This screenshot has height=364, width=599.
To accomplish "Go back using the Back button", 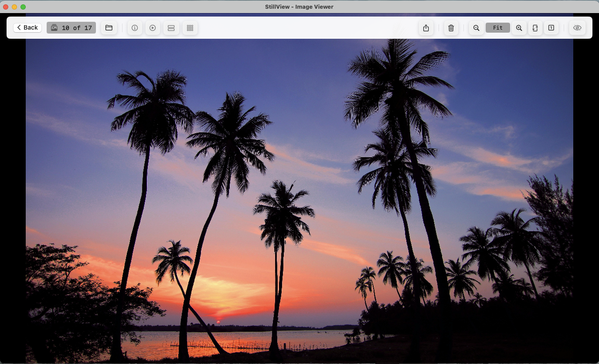I will [27, 28].
